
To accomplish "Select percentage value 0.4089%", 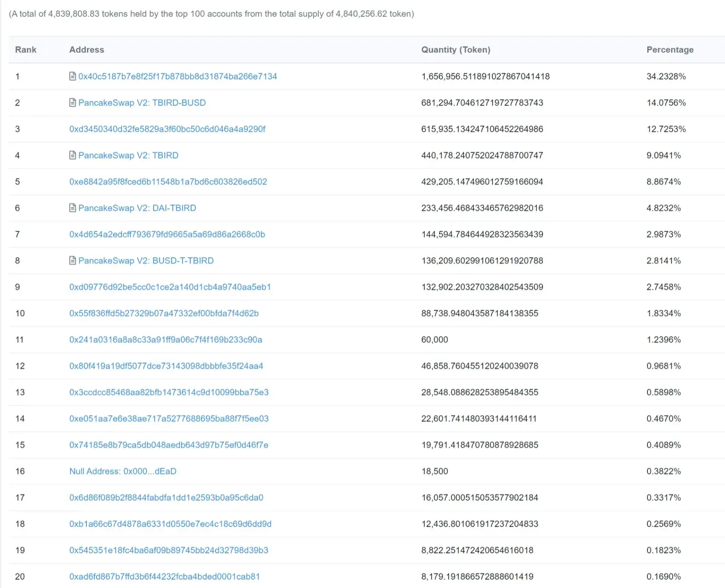I will [x=664, y=445].
